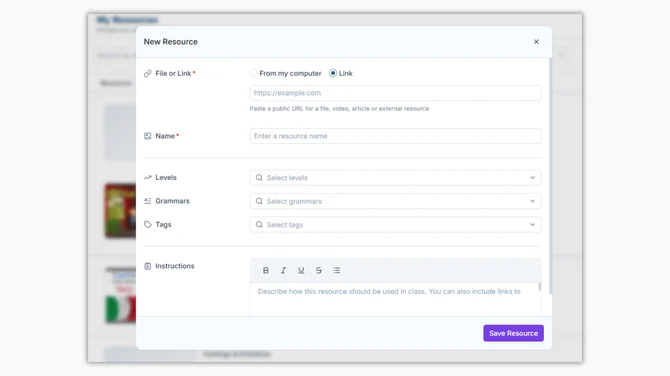The image size is (670, 376).
Task: Click the note icon beside Instructions
Action: 148,266
